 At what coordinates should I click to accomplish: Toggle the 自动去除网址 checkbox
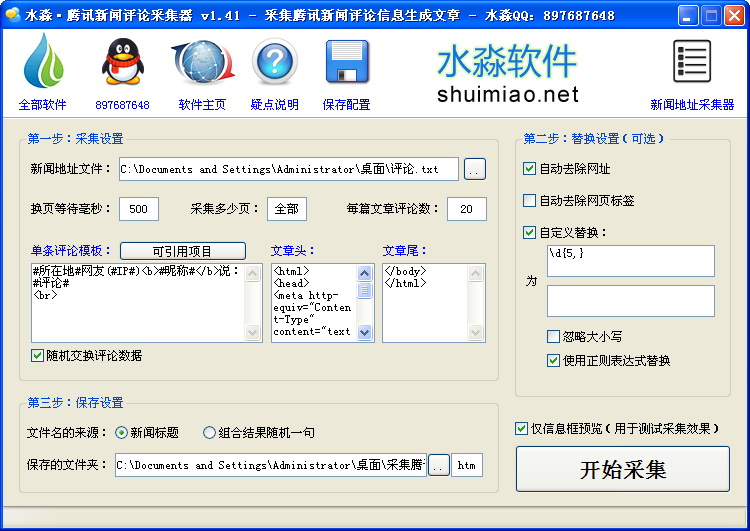pos(529,168)
